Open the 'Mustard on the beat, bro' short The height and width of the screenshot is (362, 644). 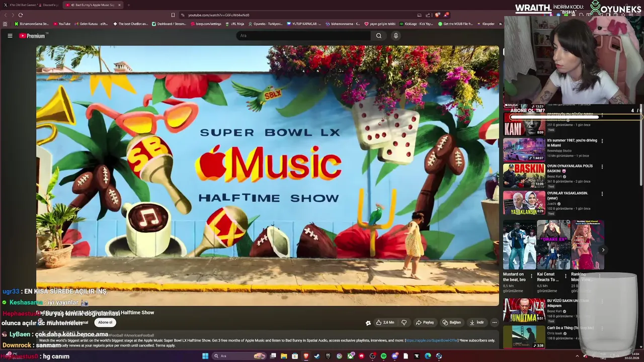[519, 245]
